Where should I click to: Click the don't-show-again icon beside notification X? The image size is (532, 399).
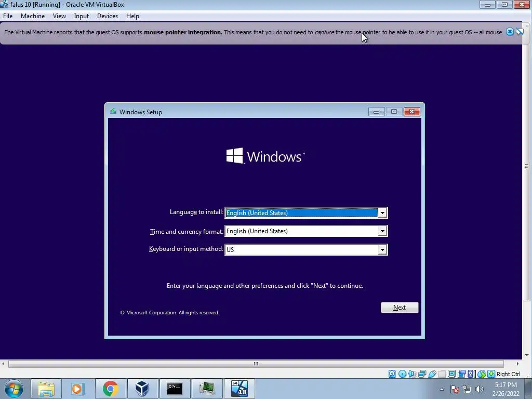pos(520,32)
